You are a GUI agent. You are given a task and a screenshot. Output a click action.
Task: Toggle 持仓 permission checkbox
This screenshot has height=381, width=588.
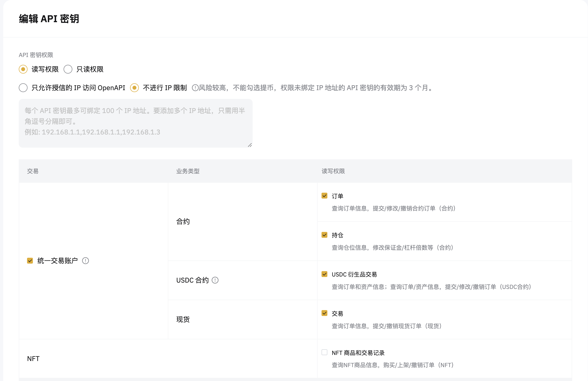point(324,235)
